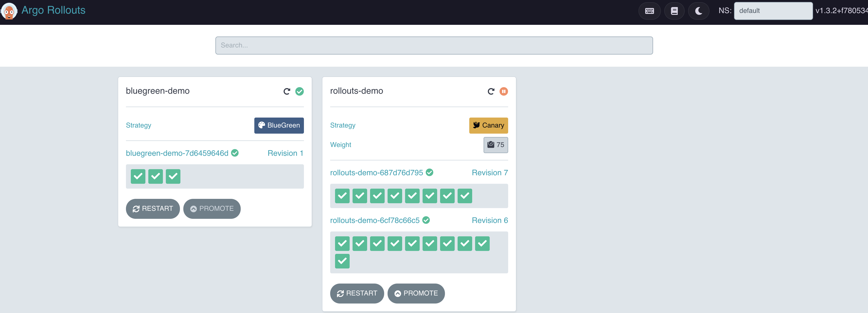Click first pod checkbox in bluegreen-demo

point(138,176)
